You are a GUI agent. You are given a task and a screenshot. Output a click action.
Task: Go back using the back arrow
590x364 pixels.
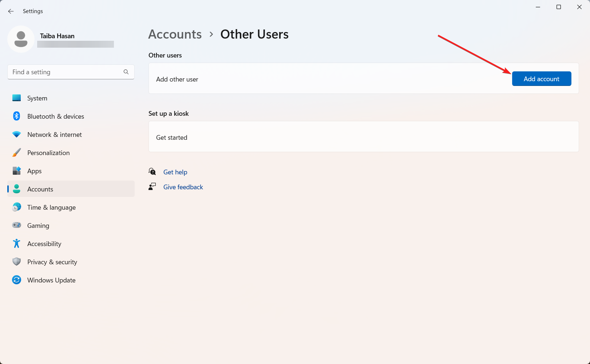coord(11,11)
